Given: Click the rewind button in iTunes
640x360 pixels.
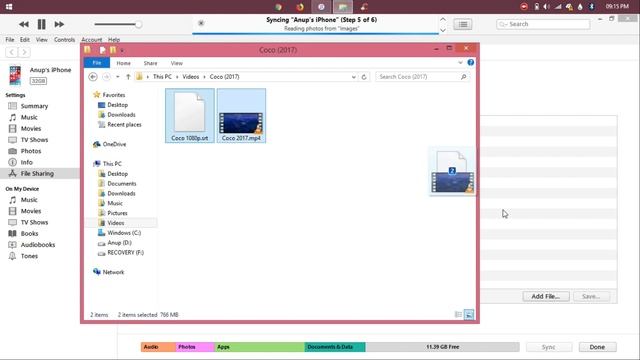Looking at the screenshot, I should [x=24, y=24].
